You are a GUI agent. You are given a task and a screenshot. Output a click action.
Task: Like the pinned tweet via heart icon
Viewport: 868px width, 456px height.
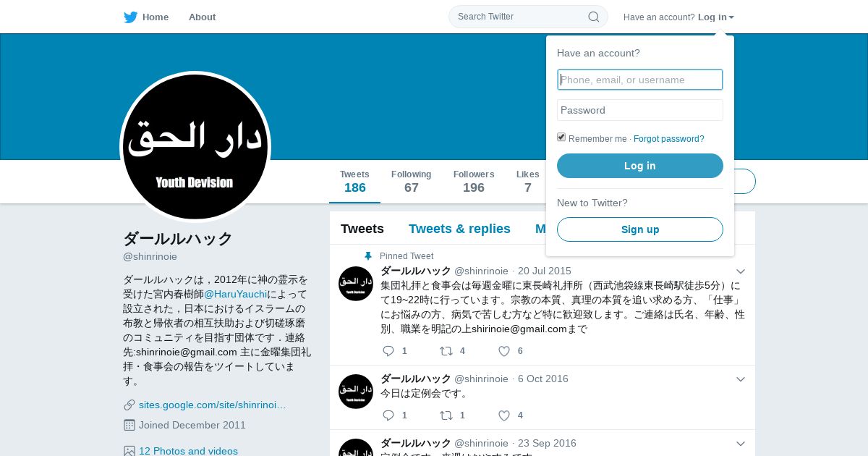point(504,351)
